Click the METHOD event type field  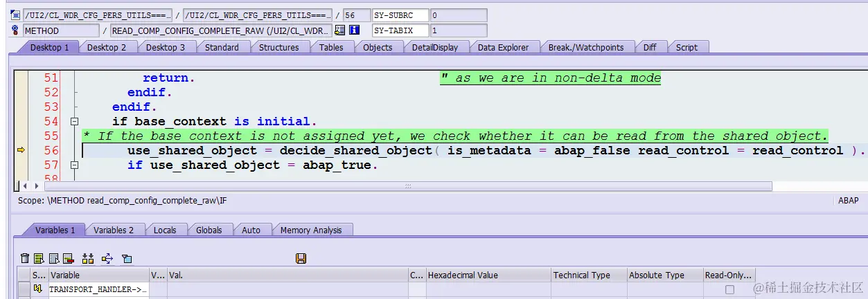pos(61,30)
